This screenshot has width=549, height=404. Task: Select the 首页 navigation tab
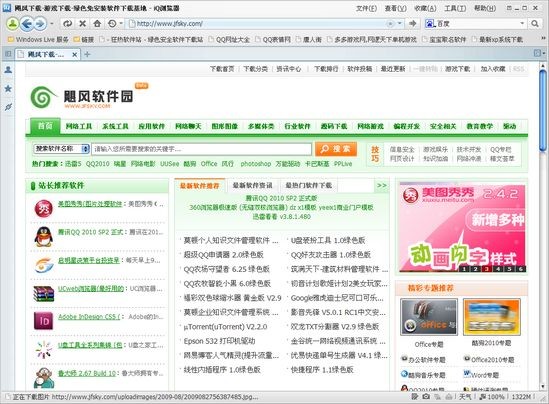pos(45,126)
